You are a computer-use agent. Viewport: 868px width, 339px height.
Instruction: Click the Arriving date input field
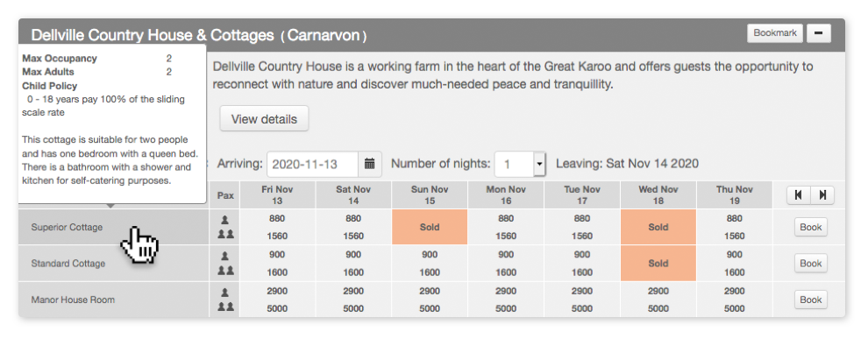pyautogui.click(x=313, y=165)
